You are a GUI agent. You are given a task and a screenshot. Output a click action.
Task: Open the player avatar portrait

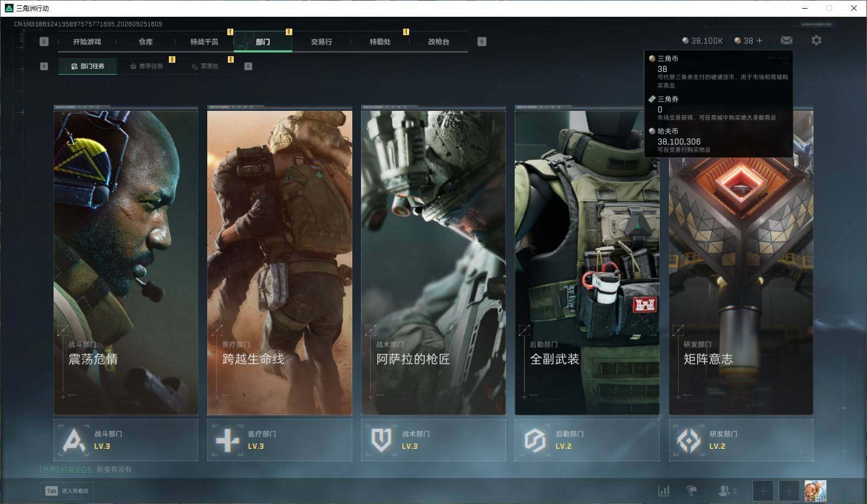pos(815,491)
